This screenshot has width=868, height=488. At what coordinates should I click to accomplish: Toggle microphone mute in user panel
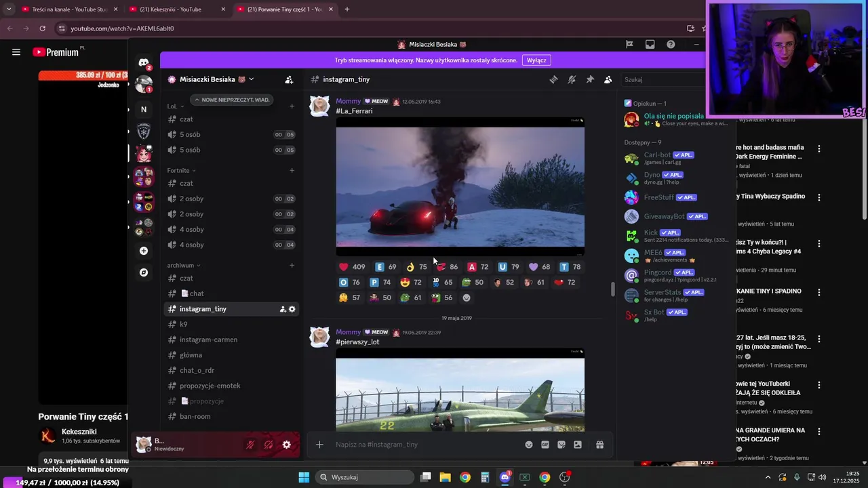click(250, 445)
